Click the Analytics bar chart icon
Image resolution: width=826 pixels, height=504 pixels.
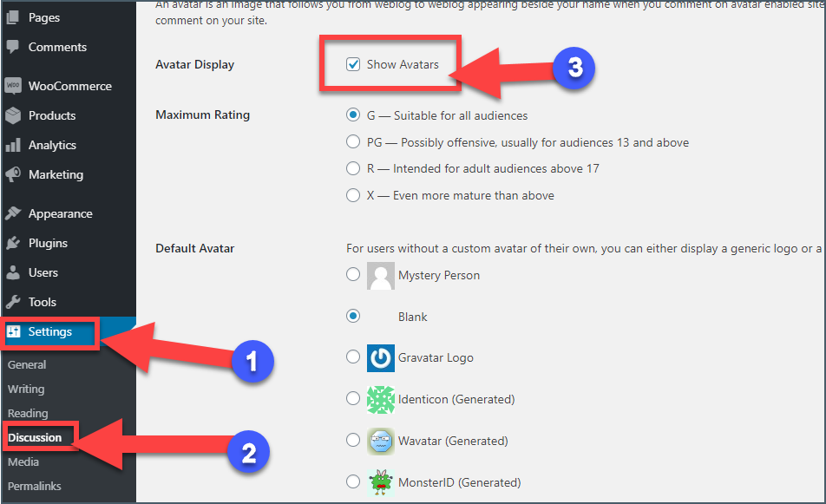13,145
